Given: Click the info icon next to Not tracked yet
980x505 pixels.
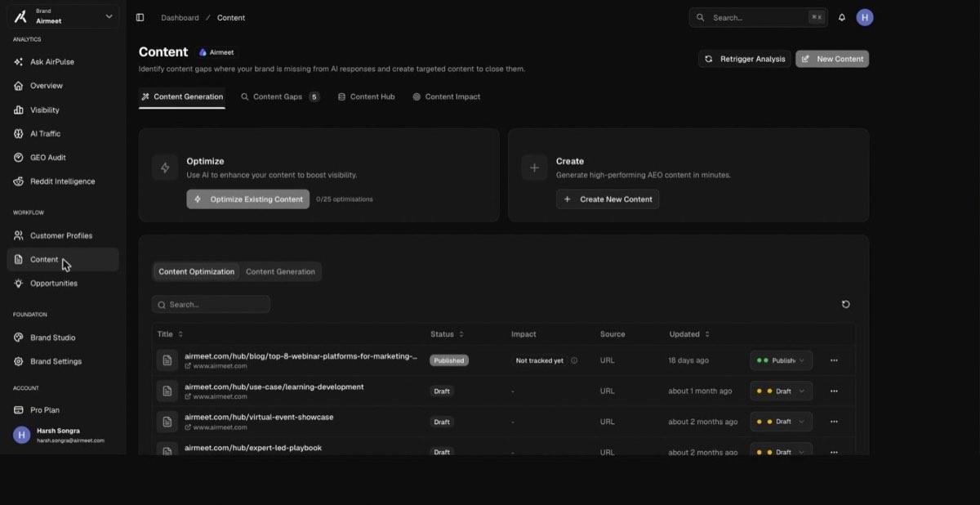Looking at the screenshot, I should point(574,360).
